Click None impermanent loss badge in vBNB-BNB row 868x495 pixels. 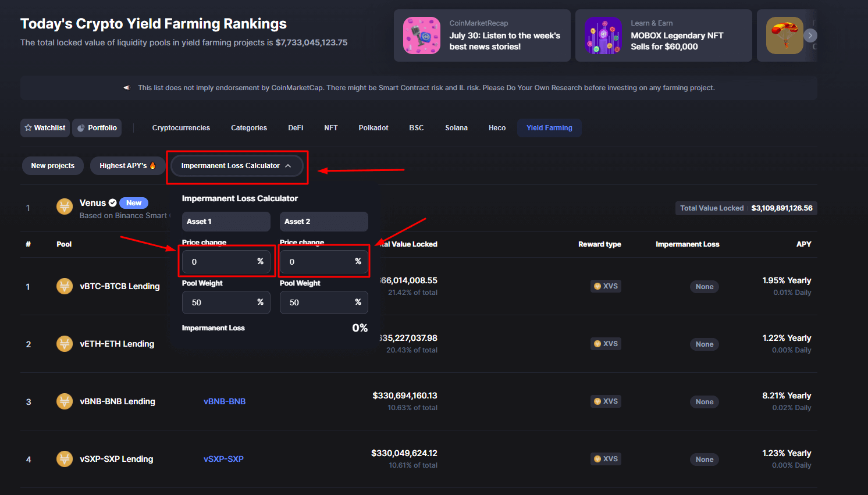coord(705,402)
